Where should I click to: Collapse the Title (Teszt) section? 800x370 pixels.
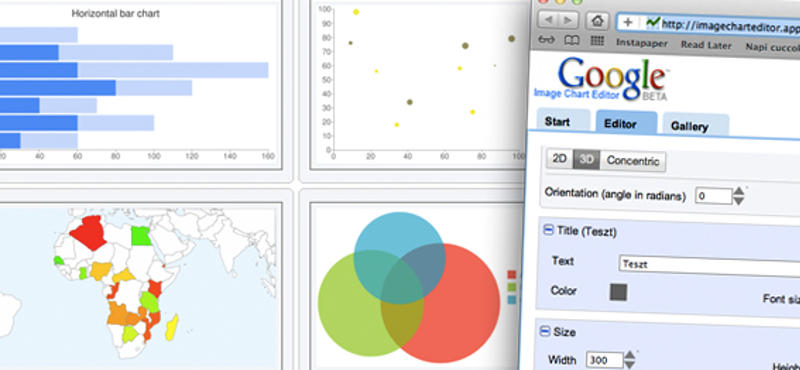coord(548,231)
